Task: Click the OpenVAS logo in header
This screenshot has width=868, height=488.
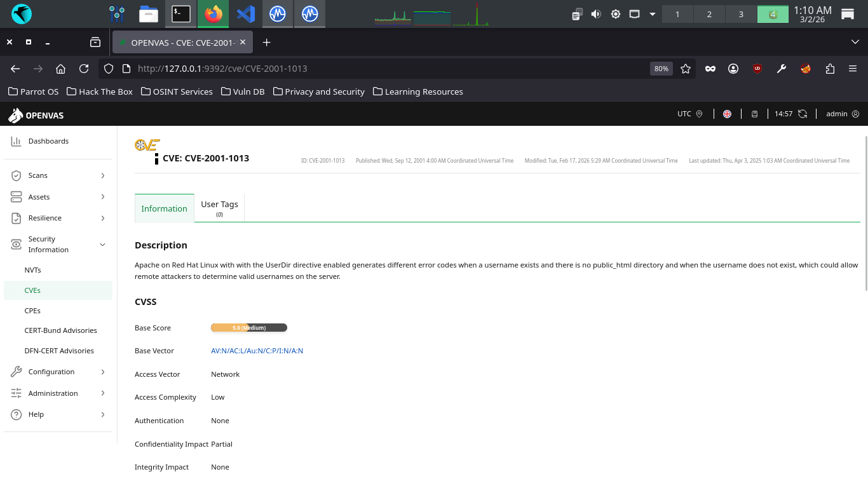Action: (x=36, y=115)
